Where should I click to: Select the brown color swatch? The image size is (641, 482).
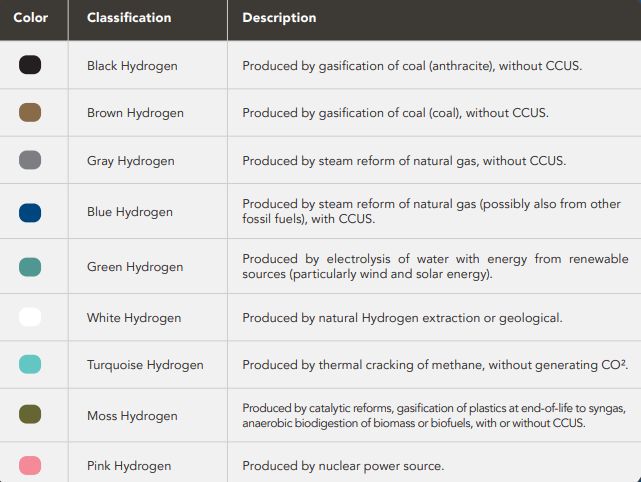(x=30, y=113)
